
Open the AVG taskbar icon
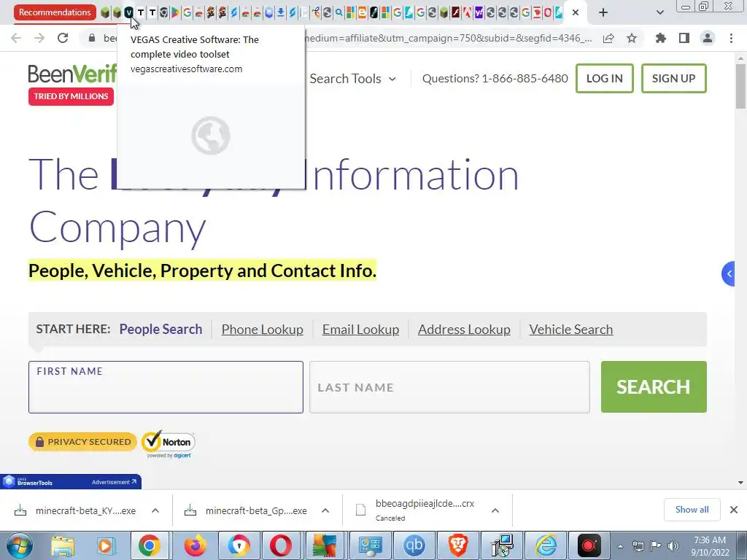(325, 545)
